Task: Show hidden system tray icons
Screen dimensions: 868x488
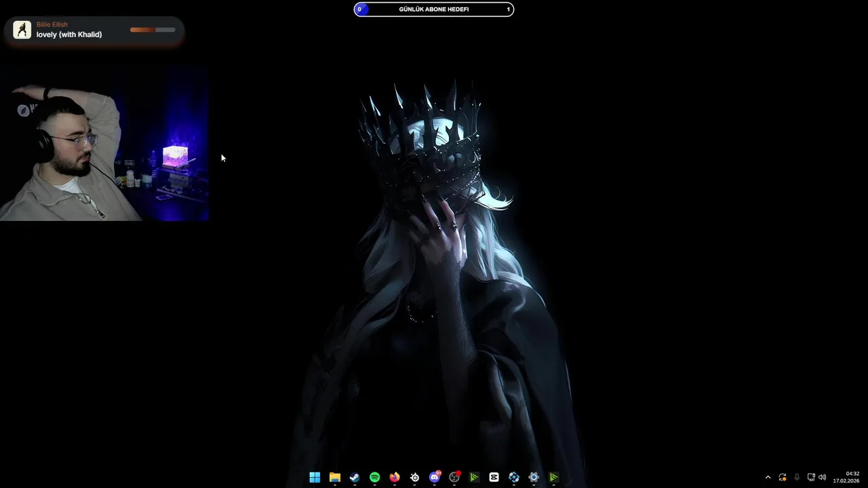Action: click(768, 477)
